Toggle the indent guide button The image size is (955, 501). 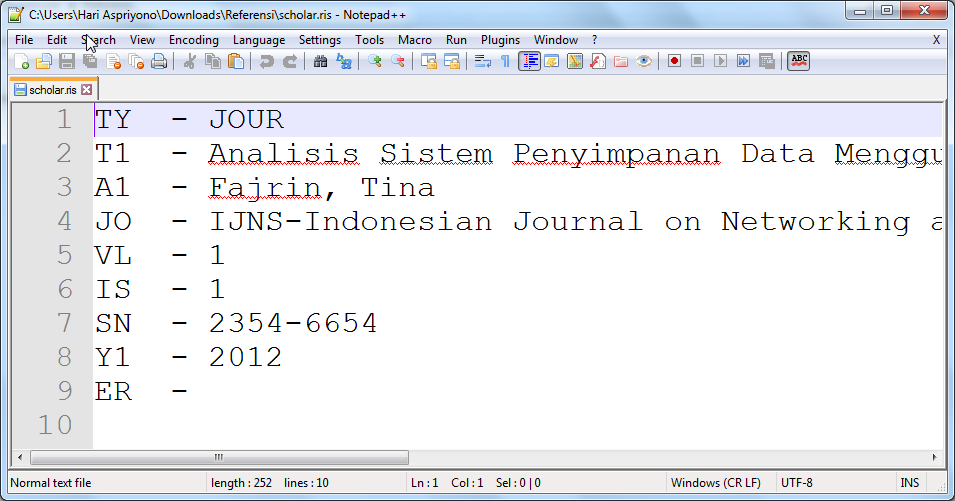(x=528, y=61)
